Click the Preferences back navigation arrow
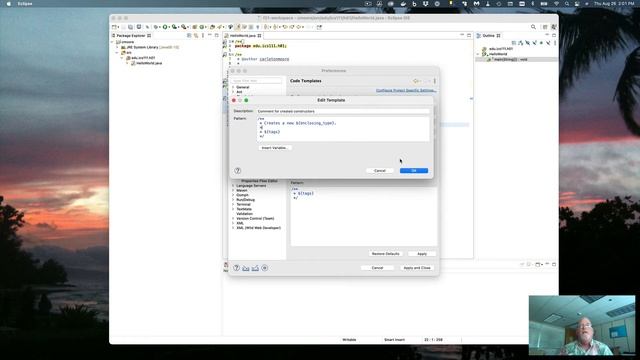 pos(416,81)
